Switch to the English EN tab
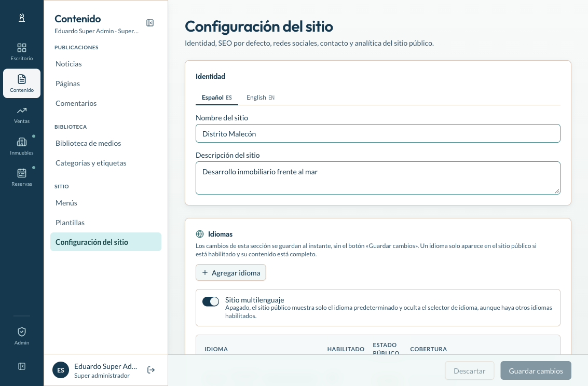The width and height of the screenshot is (588, 386). click(260, 98)
